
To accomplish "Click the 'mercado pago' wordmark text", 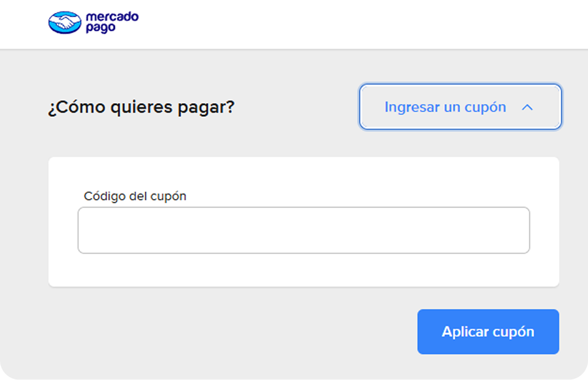I will tap(112, 22).
